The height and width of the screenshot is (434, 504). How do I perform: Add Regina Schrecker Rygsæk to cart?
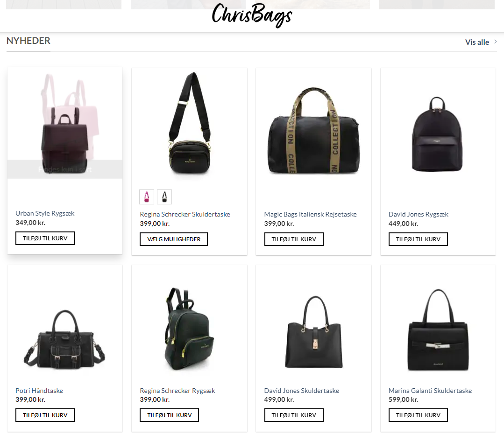pyautogui.click(x=170, y=415)
